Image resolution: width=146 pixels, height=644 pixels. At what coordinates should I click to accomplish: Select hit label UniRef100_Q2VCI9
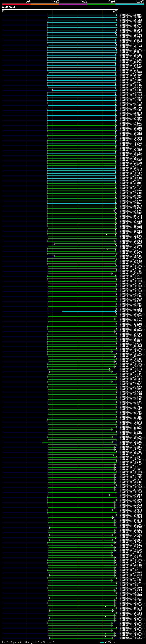coord(131,58)
